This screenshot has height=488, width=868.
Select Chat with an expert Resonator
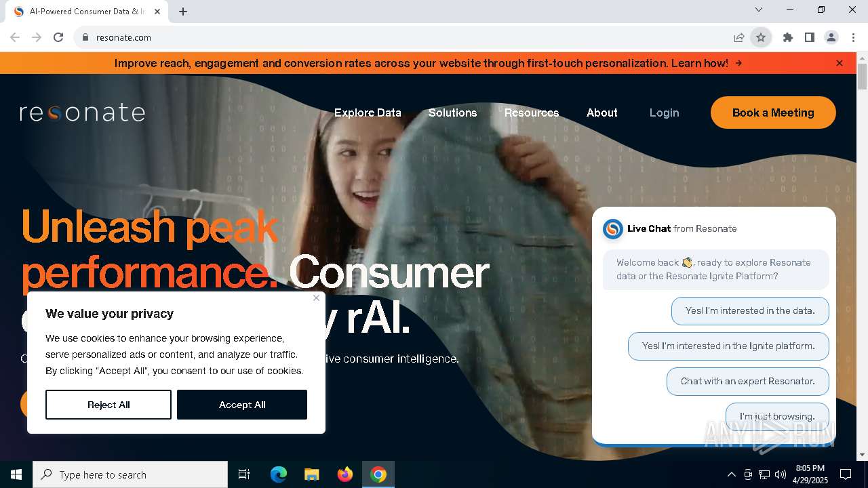coord(748,382)
